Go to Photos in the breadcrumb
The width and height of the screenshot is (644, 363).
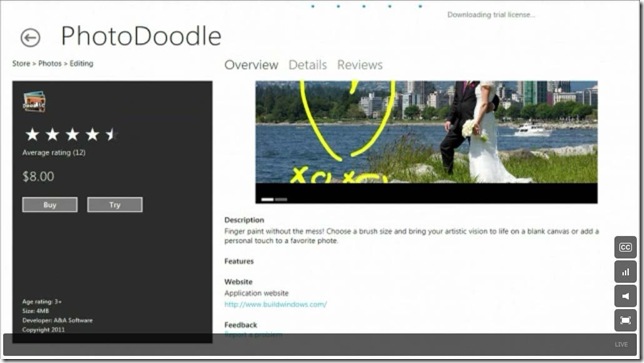click(x=50, y=63)
